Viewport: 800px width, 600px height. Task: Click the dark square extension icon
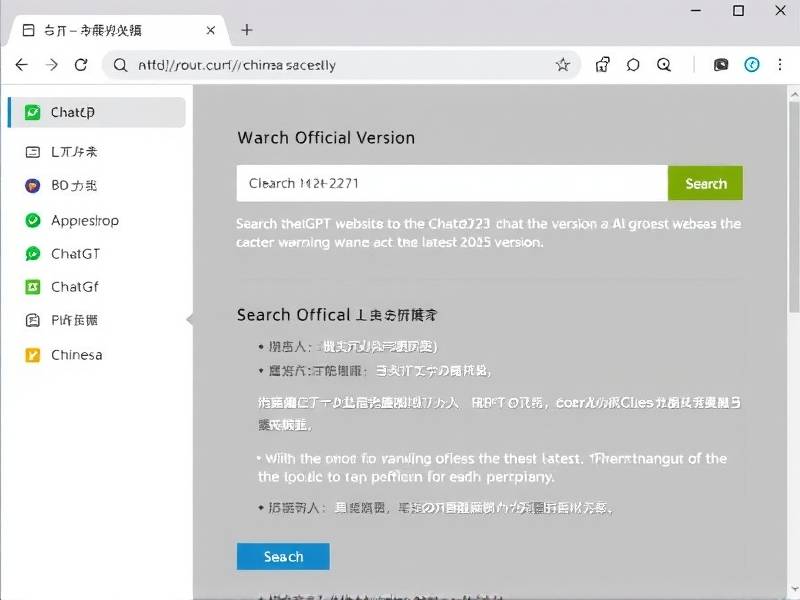pyautogui.click(x=721, y=65)
